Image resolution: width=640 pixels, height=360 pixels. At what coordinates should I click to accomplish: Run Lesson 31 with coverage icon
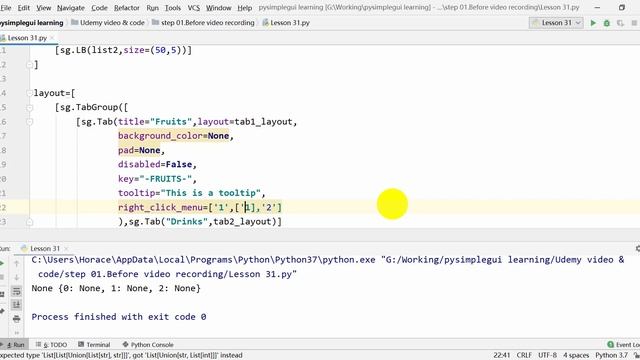tap(620, 23)
